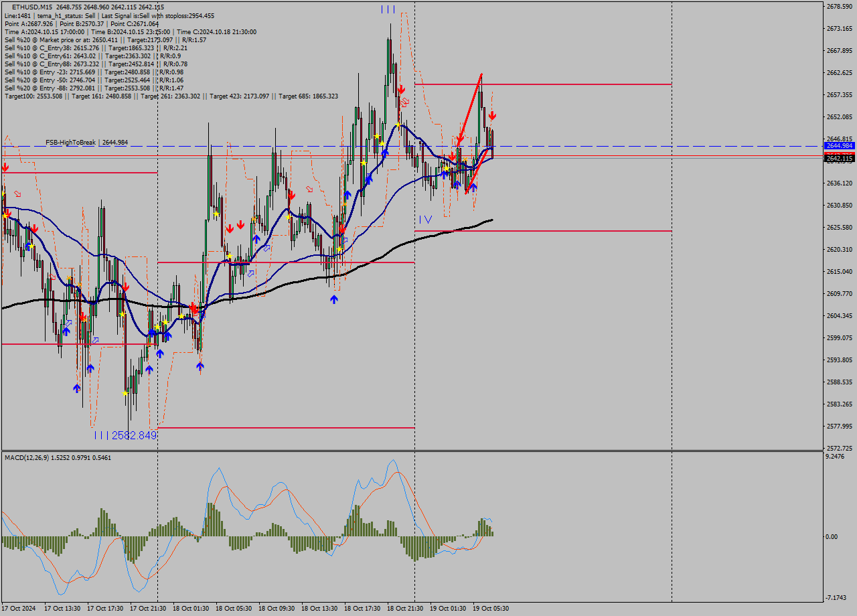
Task: Click the current price tag 2642.115 on axis
Action: tap(839, 159)
